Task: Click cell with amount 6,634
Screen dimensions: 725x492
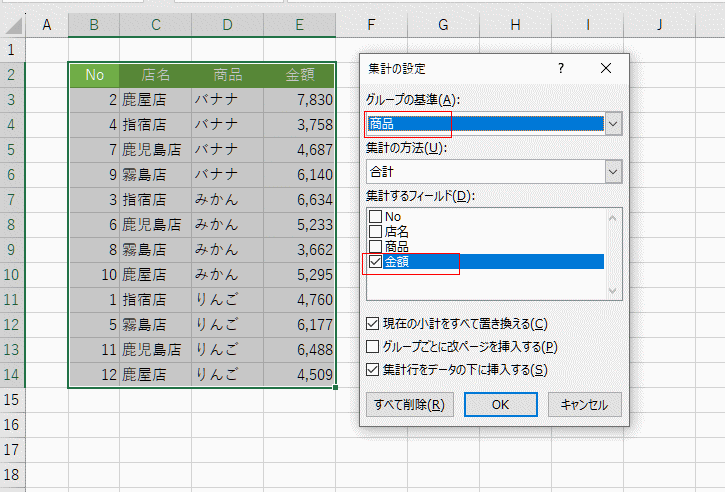Action: (x=300, y=200)
